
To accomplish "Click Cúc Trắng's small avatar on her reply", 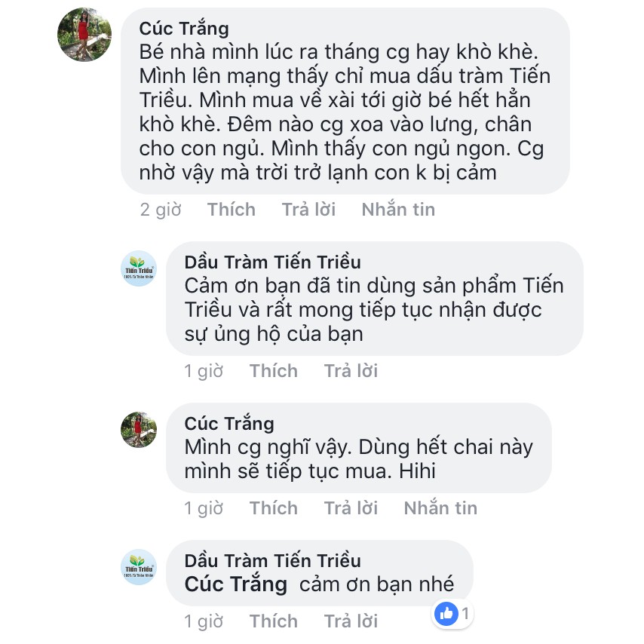I will point(139,430).
